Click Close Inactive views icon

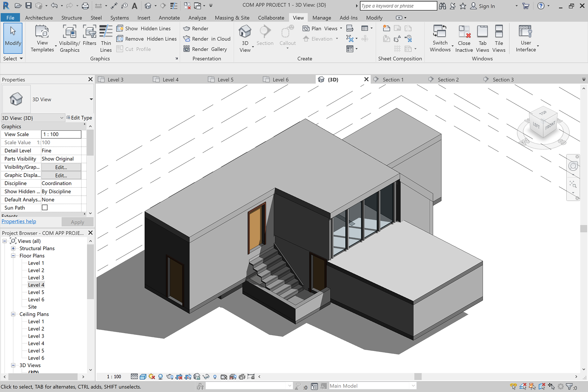point(464,31)
